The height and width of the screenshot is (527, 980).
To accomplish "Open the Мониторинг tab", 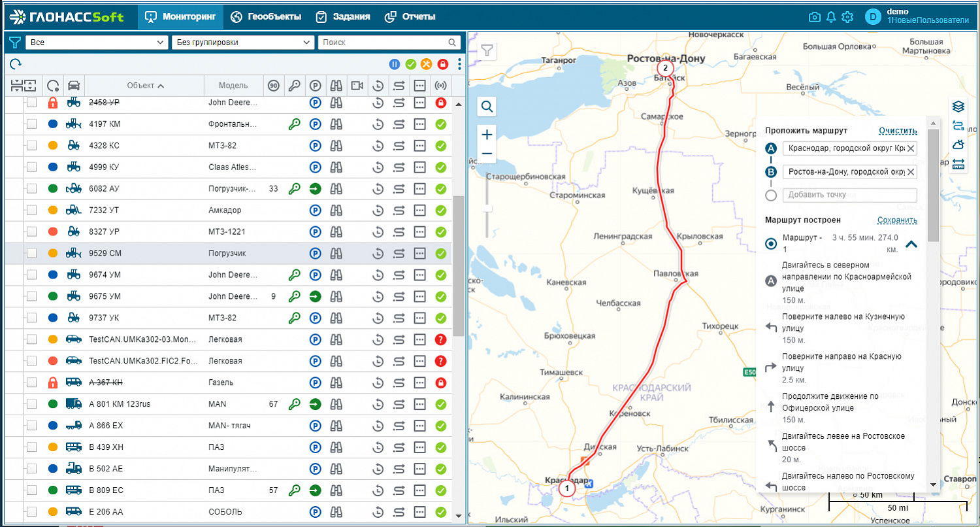I will [x=180, y=16].
